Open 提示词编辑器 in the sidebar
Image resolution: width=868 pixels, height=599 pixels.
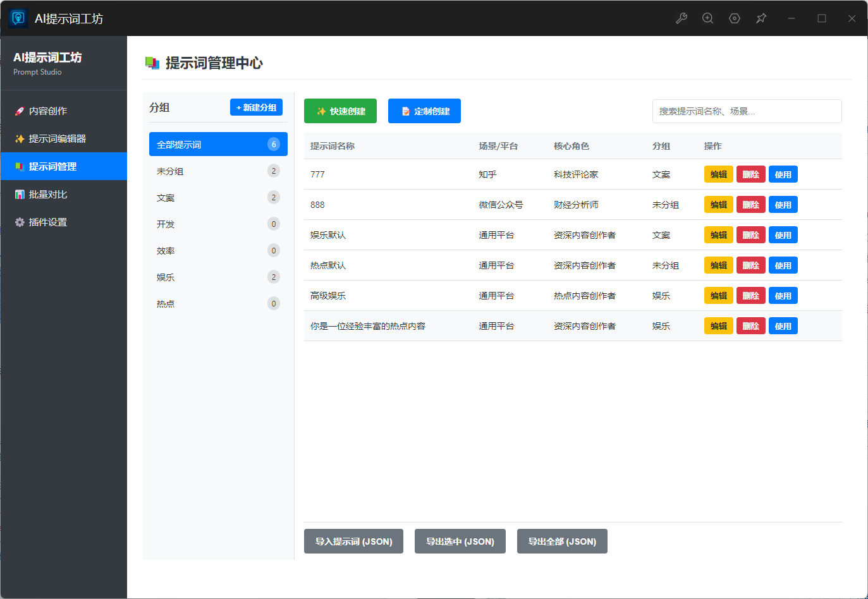pyautogui.click(x=63, y=139)
